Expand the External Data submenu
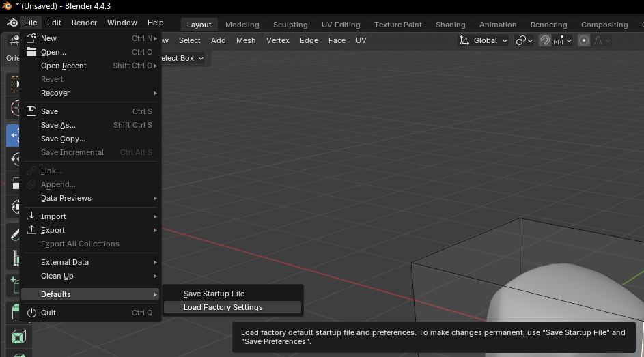Viewport: 644px width, 357px height. click(90, 262)
